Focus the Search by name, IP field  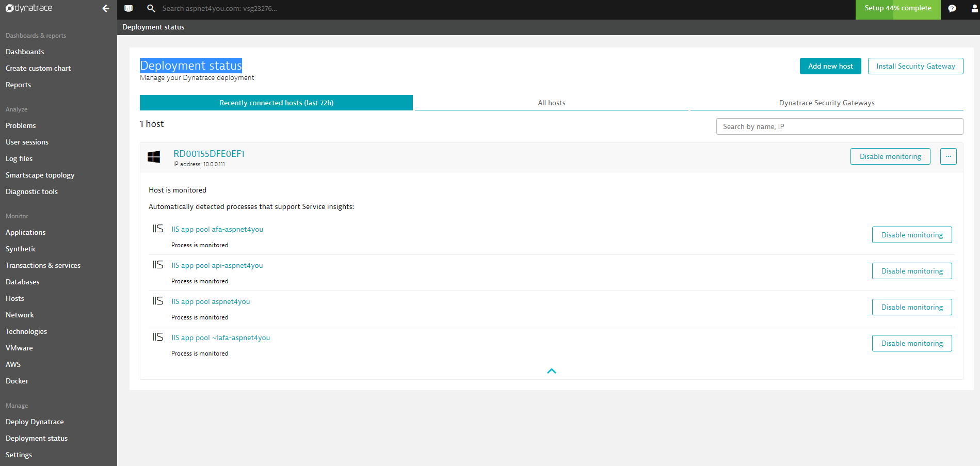(840, 126)
